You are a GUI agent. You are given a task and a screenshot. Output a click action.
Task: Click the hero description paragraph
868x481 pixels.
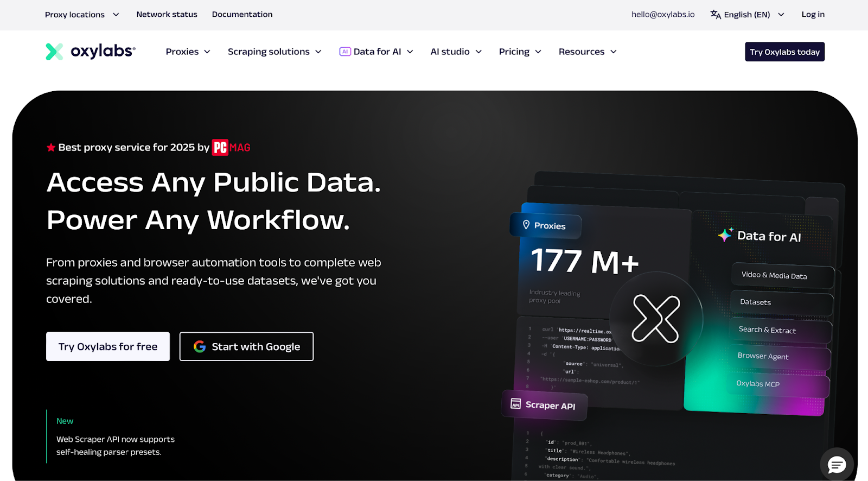214,281
